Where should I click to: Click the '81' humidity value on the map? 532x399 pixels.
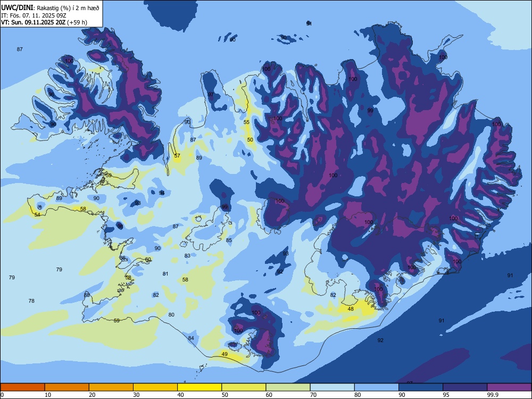[x=165, y=274]
